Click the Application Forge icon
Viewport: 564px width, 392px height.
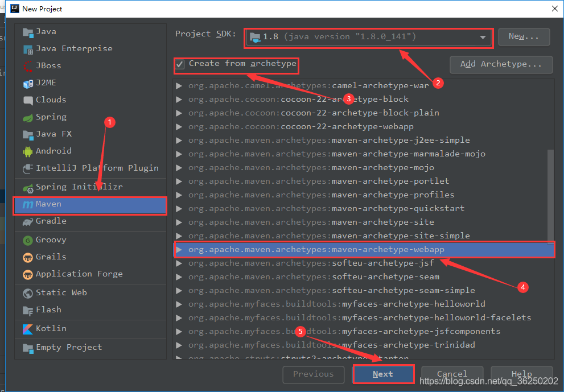[x=28, y=275]
